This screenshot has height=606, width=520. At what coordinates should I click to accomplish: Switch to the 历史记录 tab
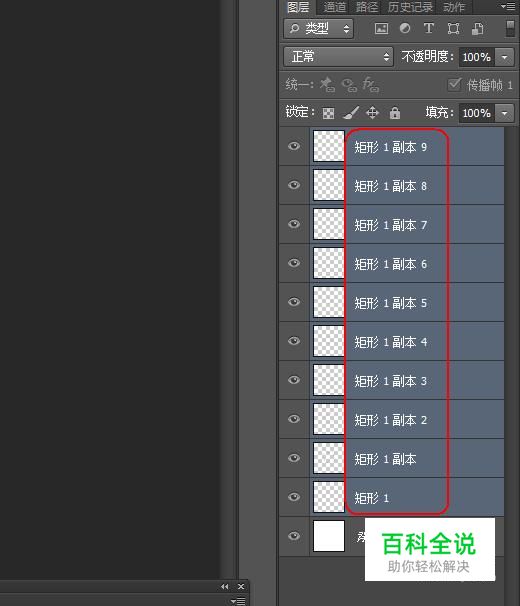(410, 7)
